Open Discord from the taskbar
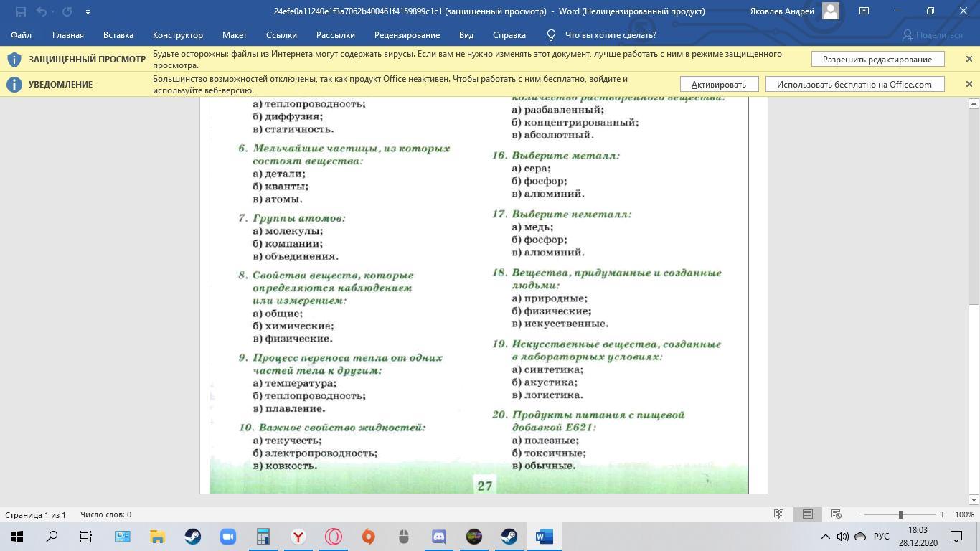 438,536
